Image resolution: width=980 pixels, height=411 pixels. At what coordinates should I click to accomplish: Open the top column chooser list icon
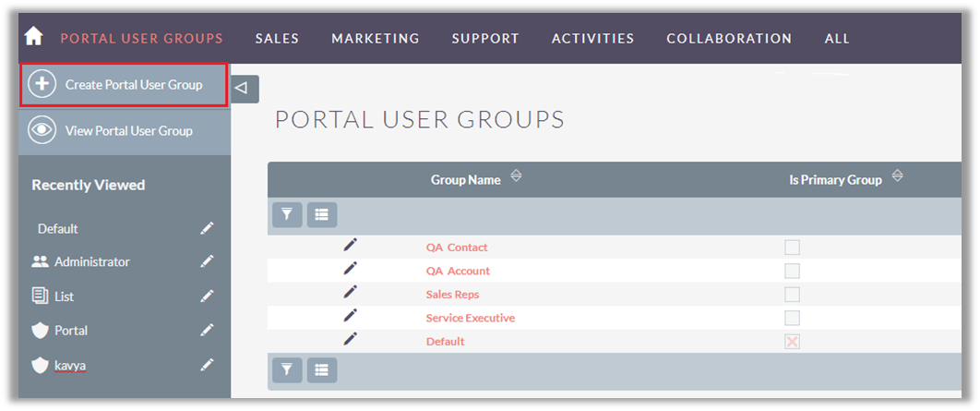321,215
